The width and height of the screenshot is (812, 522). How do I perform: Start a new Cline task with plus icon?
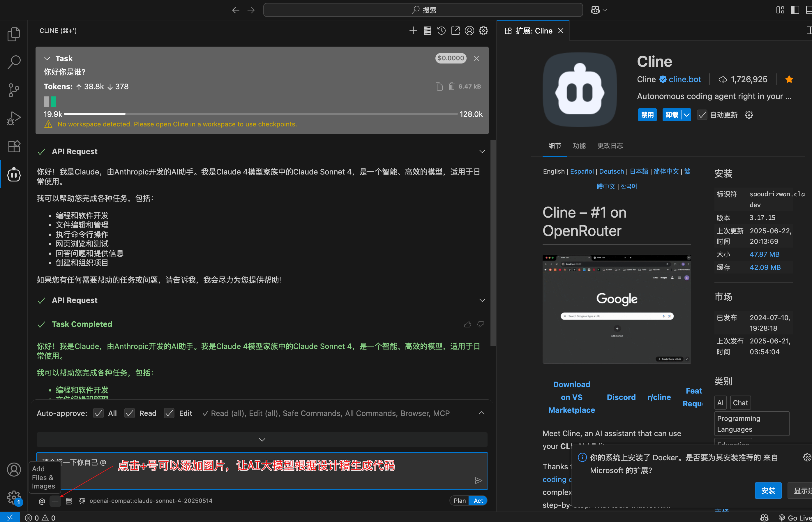coord(413,31)
